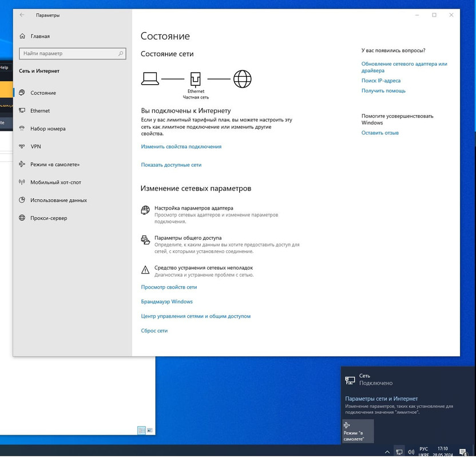Click the Сброс сети link
This screenshot has height=458, width=476.
[154, 331]
